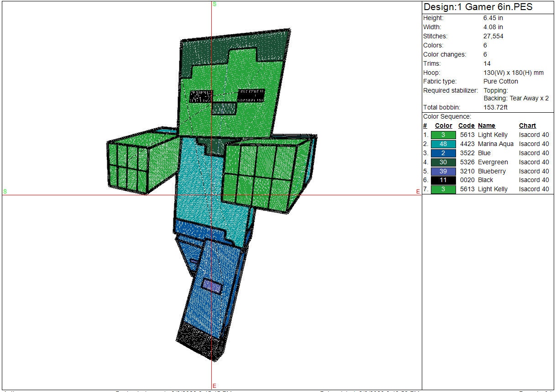This screenshot has height=392, width=556.
Task: Click the "Name" column header
Action: (x=486, y=125)
